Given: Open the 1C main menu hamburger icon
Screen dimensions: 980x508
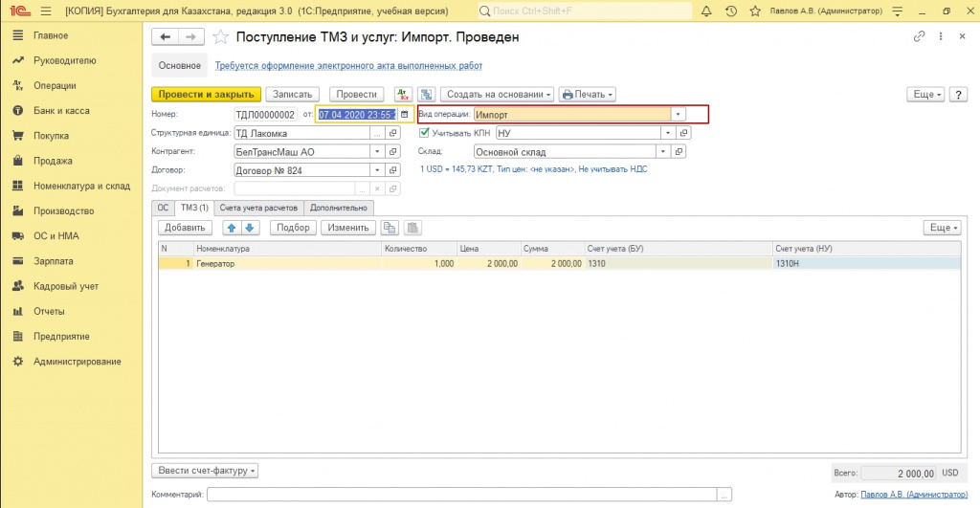Looking at the screenshot, I should click(46, 11).
